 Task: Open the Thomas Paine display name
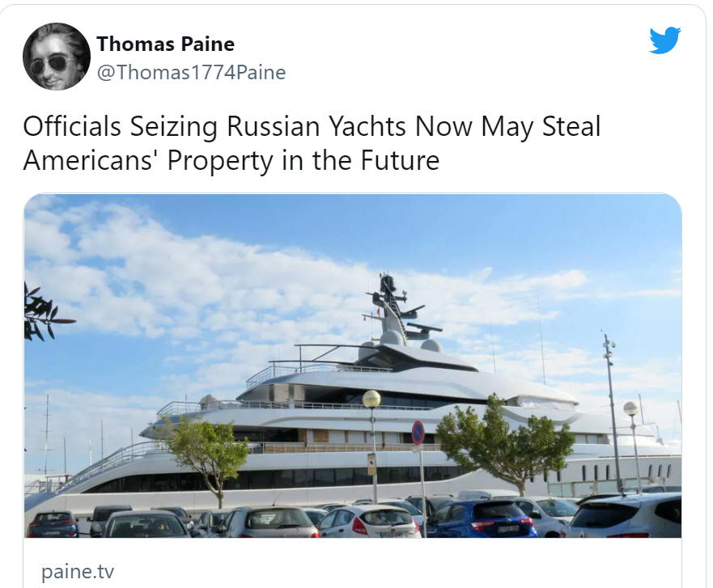(166, 44)
